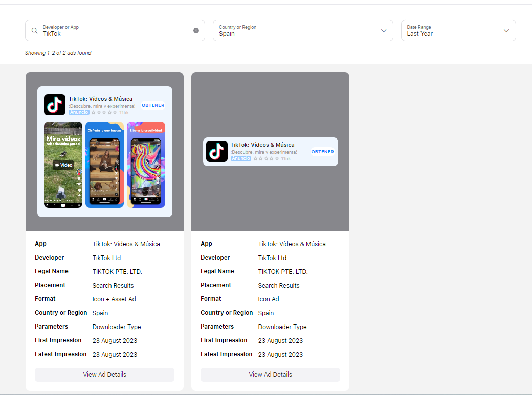Click the app name value in the Icon + Asset Ad card details
This screenshot has height=395, width=532.
pyautogui.click(x=126, y=244)
